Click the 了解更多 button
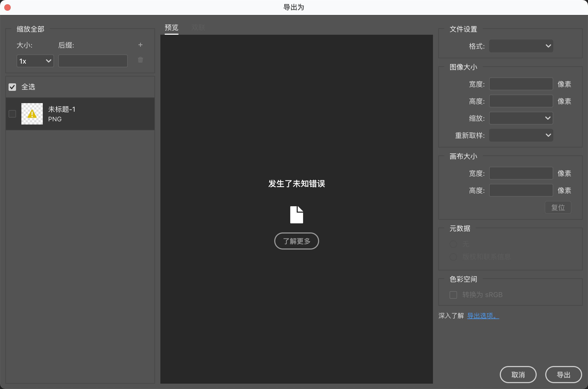Image resolution: width=588 pixels, height=389 pixels. [296, 241]
